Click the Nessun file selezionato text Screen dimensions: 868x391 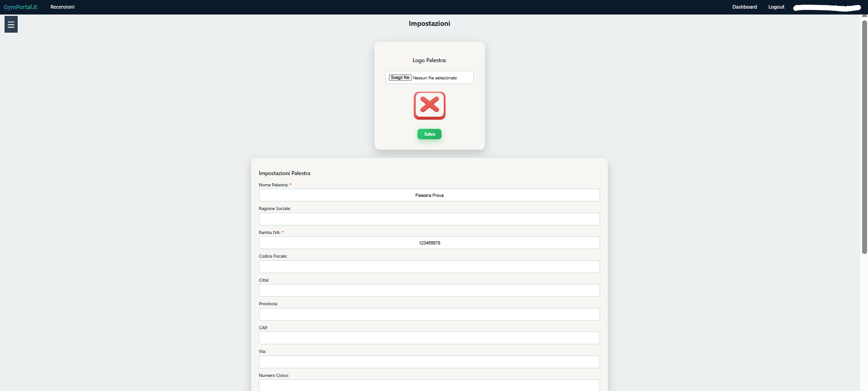pos(435,78)
